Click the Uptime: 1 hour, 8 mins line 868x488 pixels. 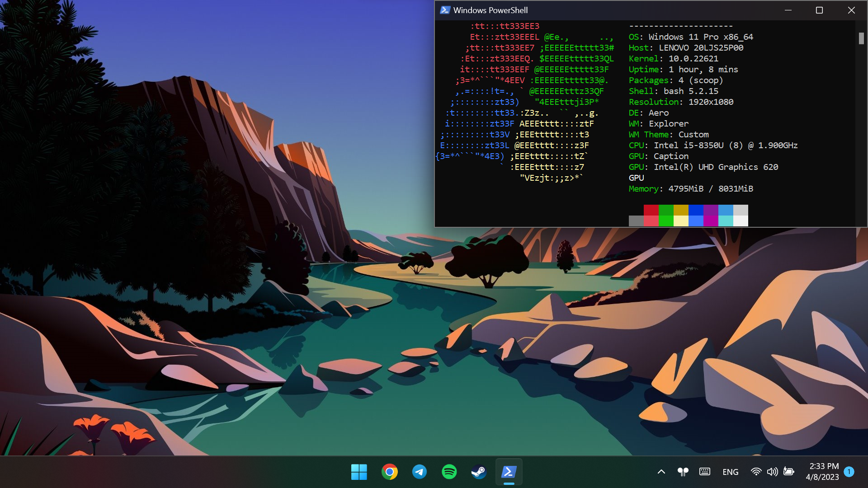click(683, 70)
